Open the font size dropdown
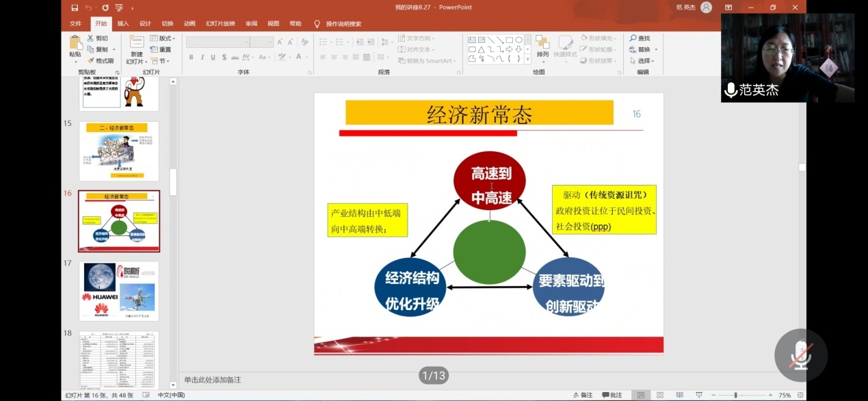The image size is (868, 401). (x=269, y=42)
